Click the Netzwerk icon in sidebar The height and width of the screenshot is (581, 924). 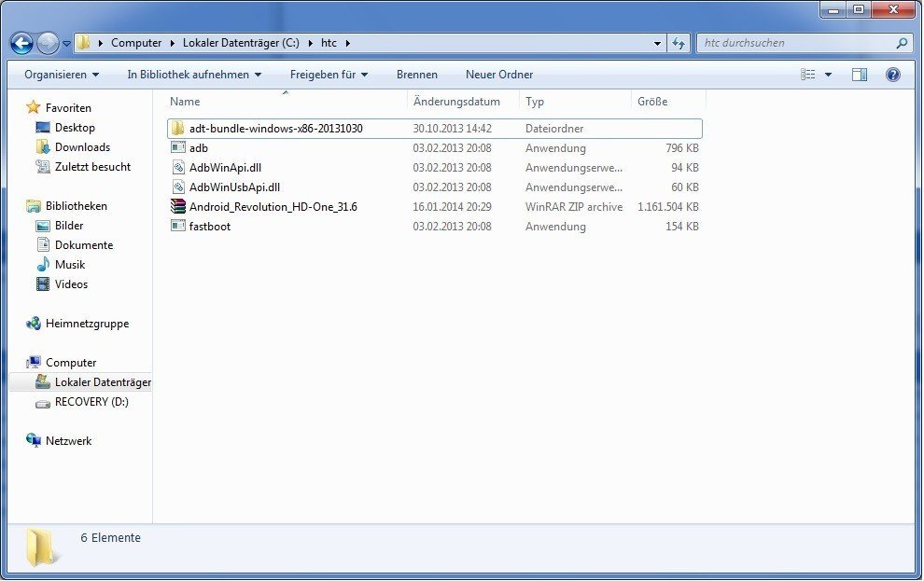coord(34,440)
